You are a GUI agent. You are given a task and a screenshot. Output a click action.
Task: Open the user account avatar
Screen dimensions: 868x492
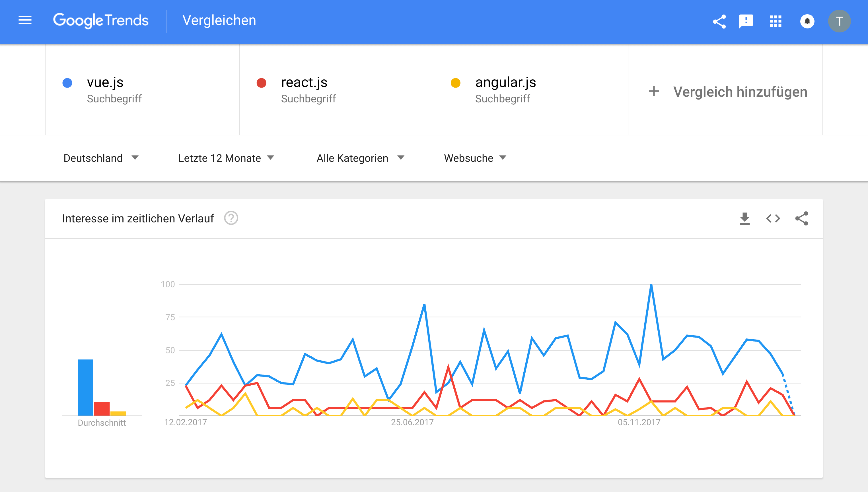[839, 21]
